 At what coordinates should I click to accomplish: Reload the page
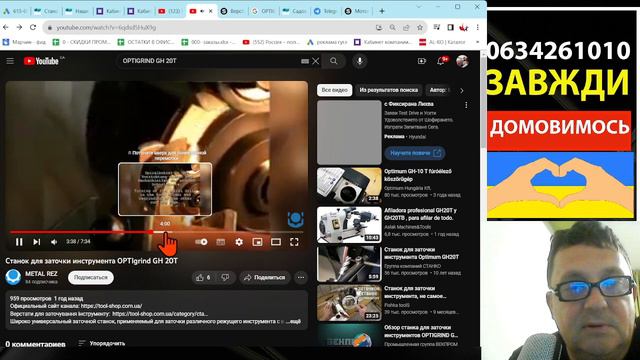(x=33, y=27)
